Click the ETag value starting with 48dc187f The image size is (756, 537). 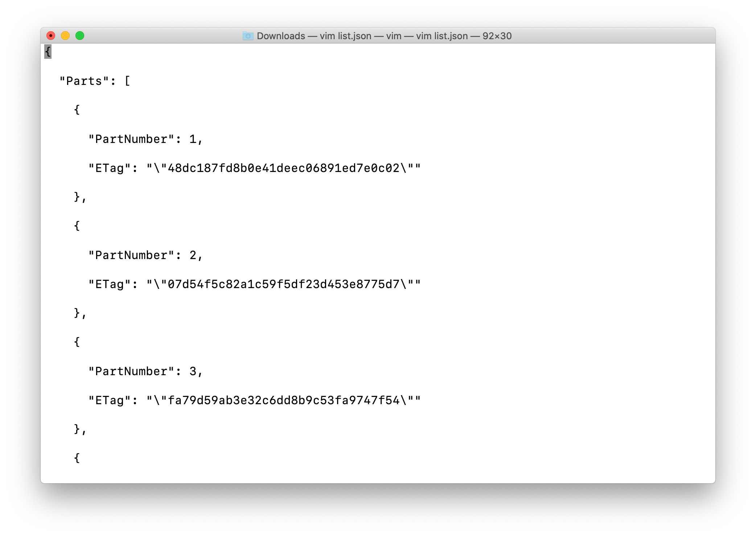(x=284, y=168)
